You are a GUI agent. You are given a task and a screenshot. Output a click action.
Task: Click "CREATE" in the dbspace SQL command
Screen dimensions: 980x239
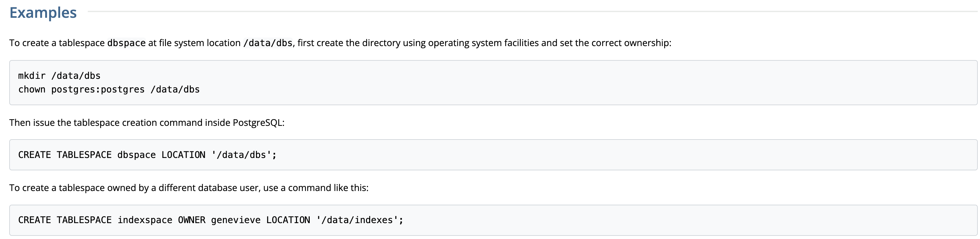pos(34,155)
